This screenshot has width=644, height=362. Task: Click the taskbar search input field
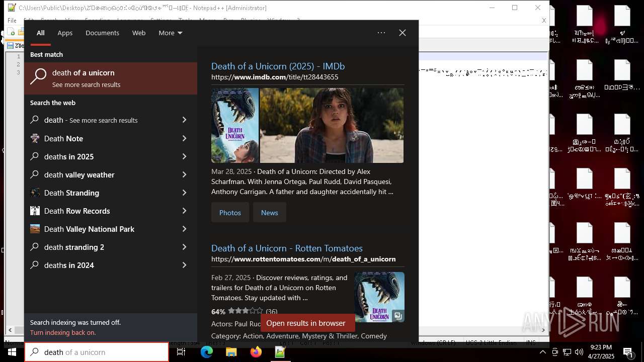(x=97, y=352)
